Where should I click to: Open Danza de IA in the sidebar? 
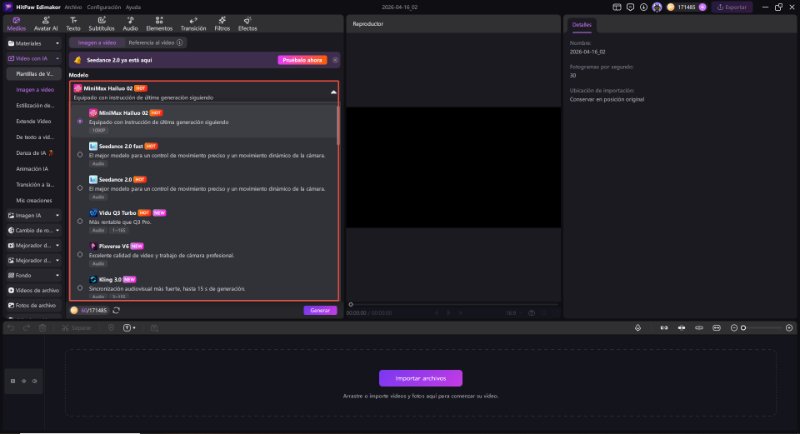coord(34,153)
